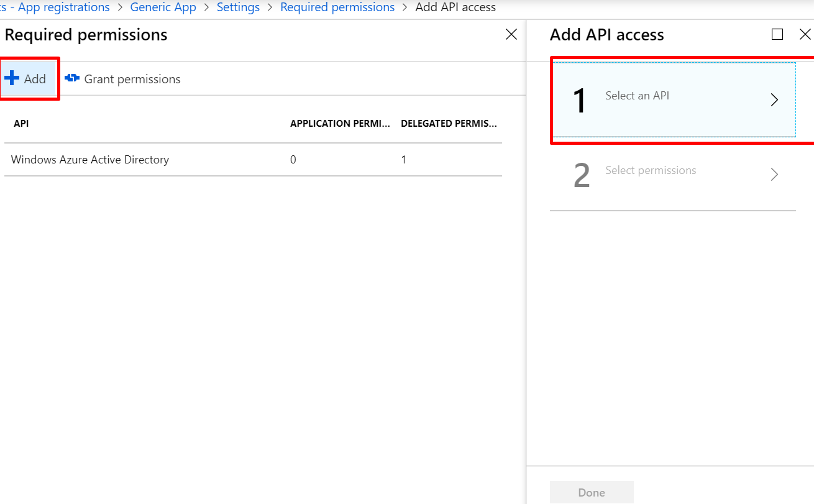Click the Grant permissions icon
The image size is (814, 504).
[x=72, y=78]
